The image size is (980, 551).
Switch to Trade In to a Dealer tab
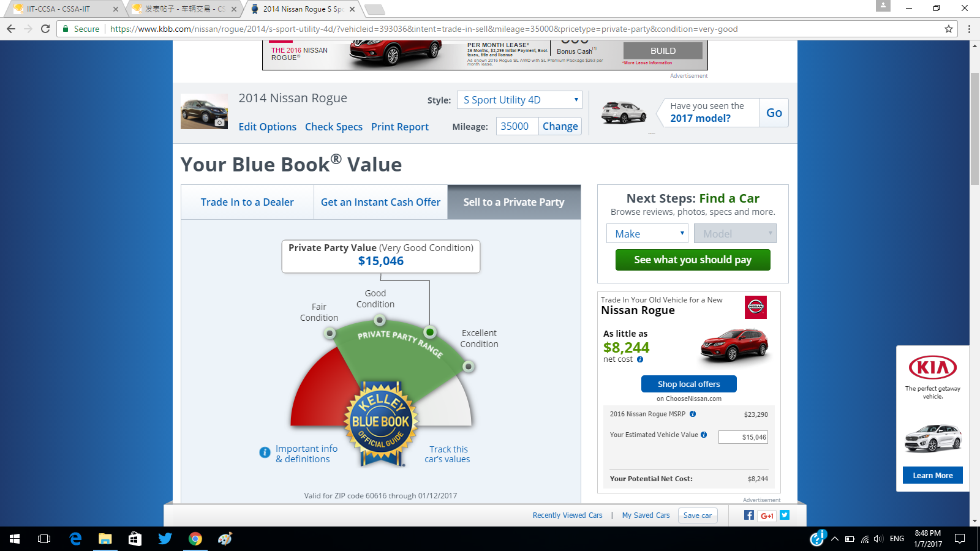tap(247, 202)
